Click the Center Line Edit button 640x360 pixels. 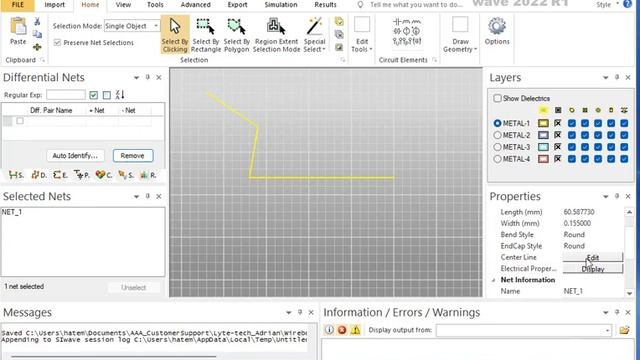tap(593, 257)
